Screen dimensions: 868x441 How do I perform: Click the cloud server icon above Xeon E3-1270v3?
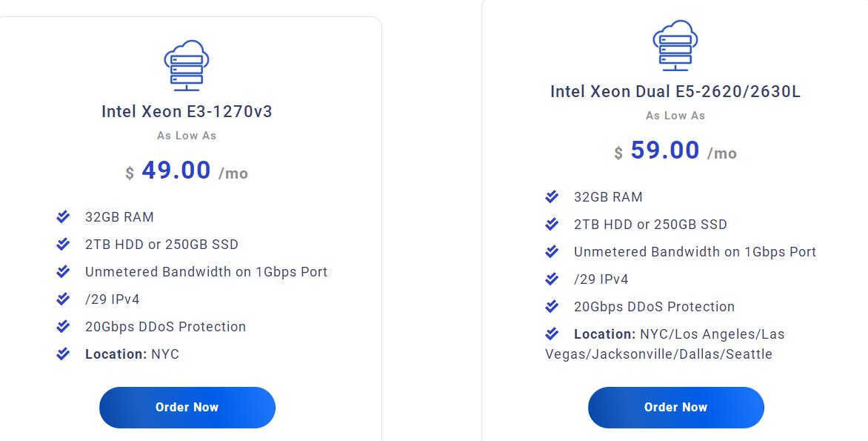tap(187, 65)
